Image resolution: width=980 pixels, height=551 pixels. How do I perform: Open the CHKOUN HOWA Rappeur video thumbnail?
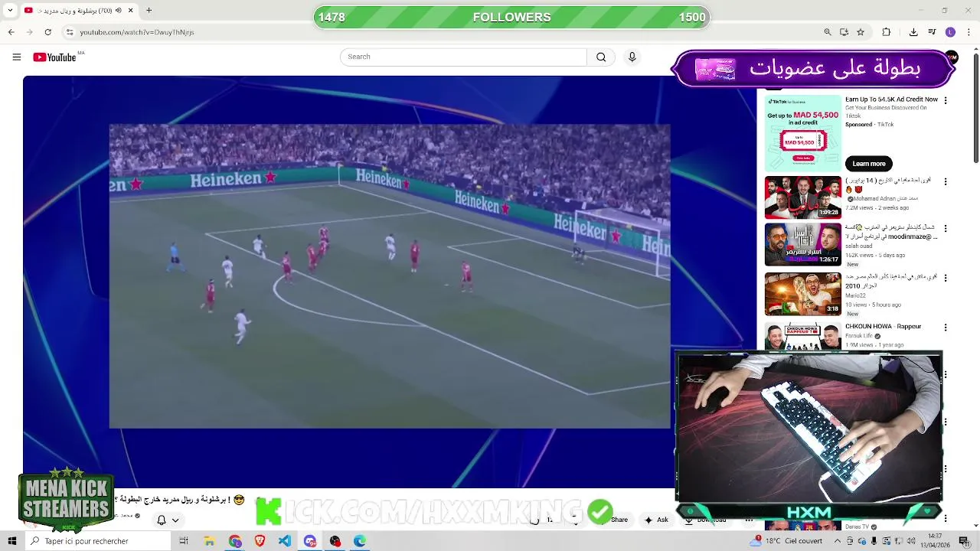pyautogui.click(x=802, y=335)
